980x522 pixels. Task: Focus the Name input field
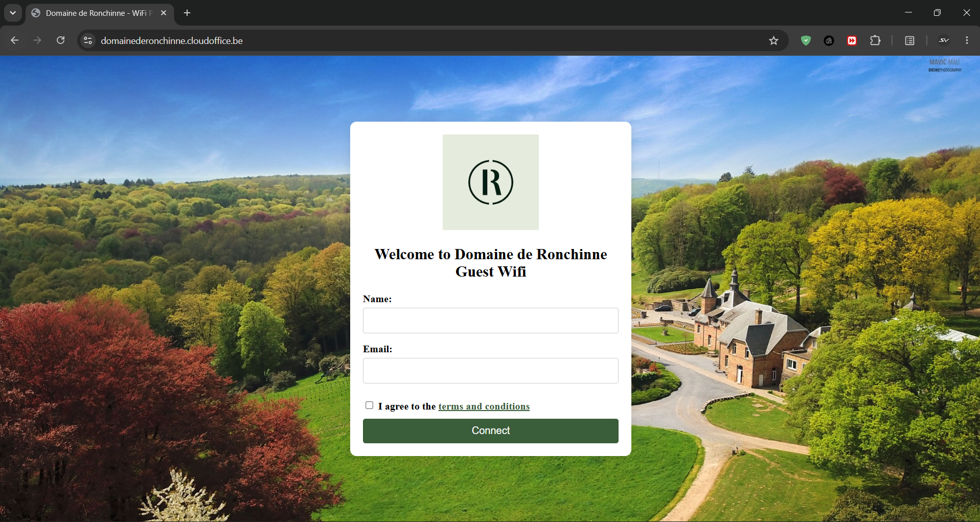pyautogui.click(x=491, y=321)
